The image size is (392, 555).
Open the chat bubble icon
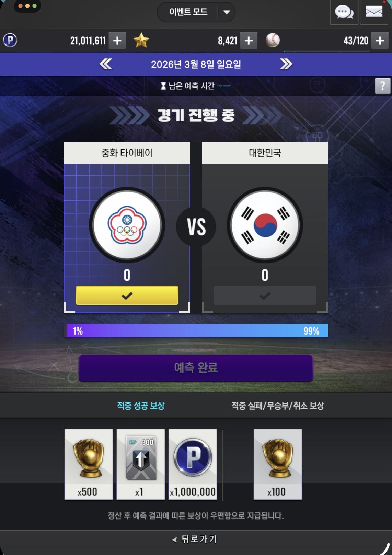click(344, 12)
